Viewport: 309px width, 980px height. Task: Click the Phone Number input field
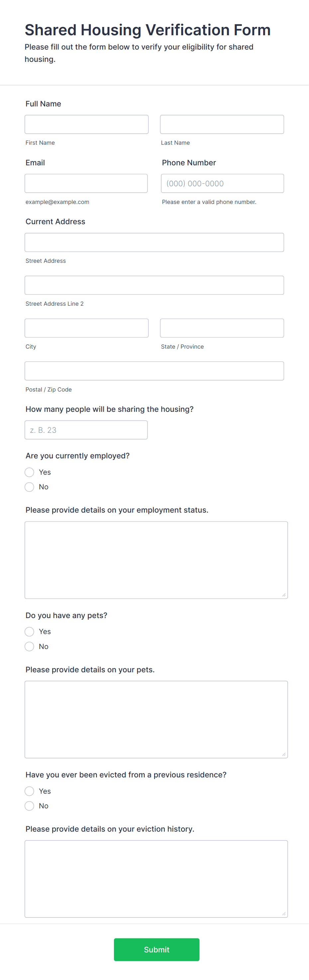click(x=222, y=183)
